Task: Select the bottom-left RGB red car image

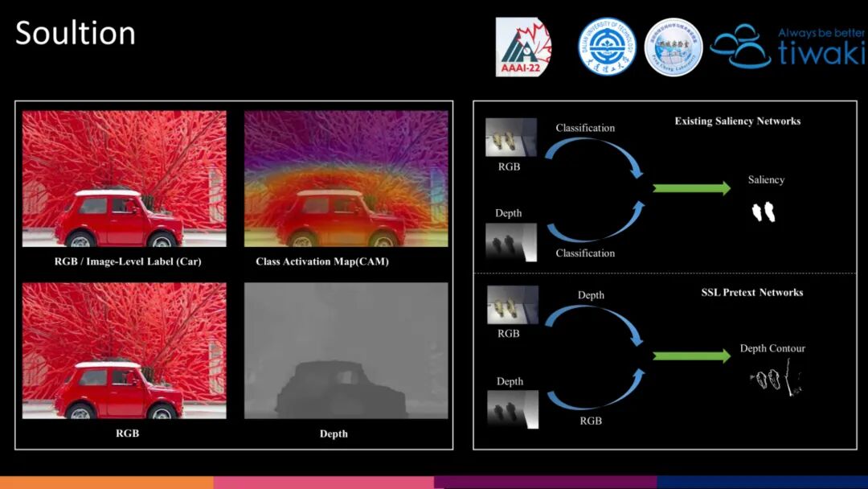Action: pyautogui.click(x=124, y=351)
